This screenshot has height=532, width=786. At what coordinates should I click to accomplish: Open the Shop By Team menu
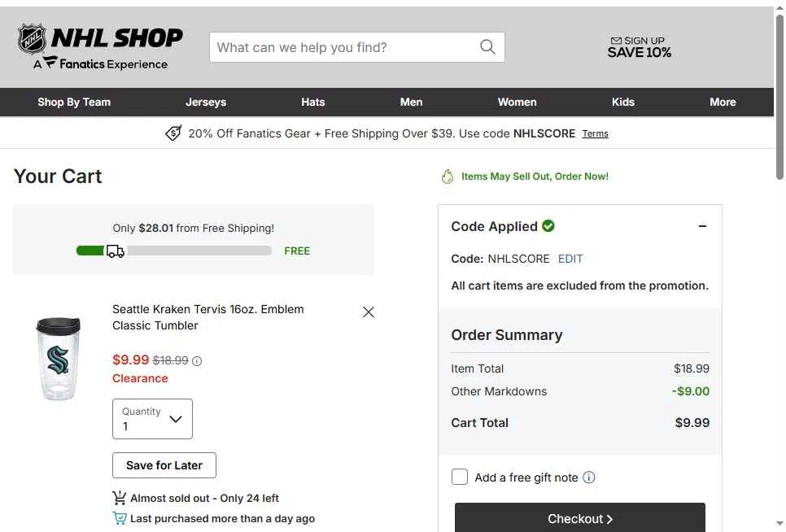74,102
